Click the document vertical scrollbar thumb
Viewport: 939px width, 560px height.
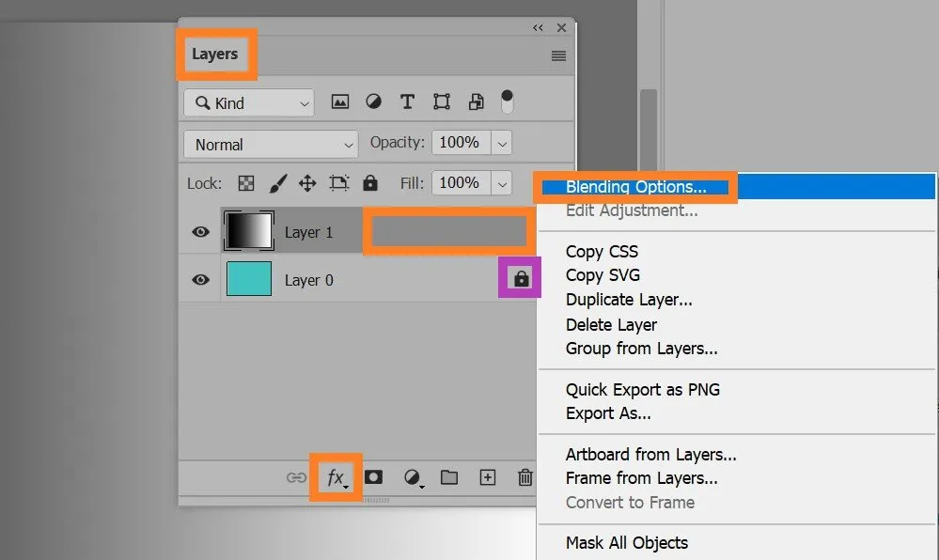coord(649,131)
